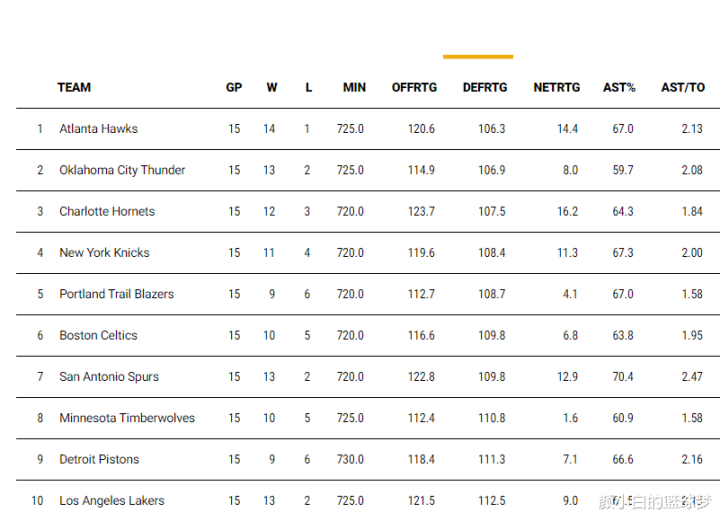Sort by W wins column header
The image size is (720, 521).
272,88
